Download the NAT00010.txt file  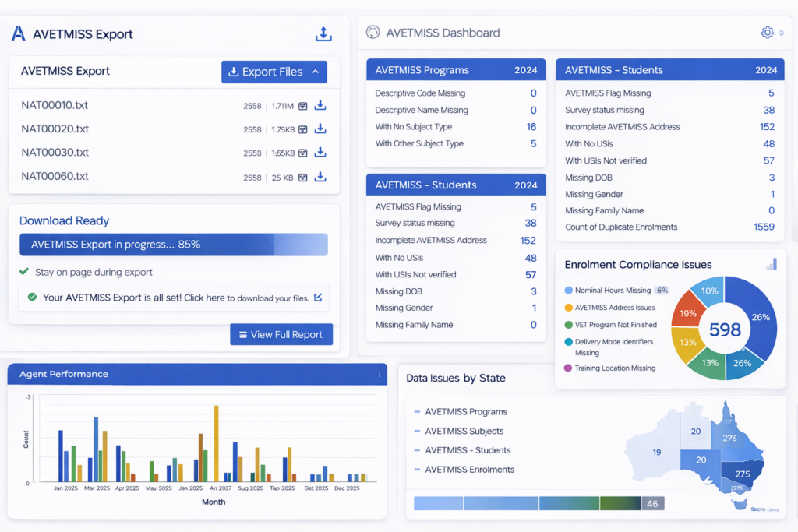click(x=320, y=106)
